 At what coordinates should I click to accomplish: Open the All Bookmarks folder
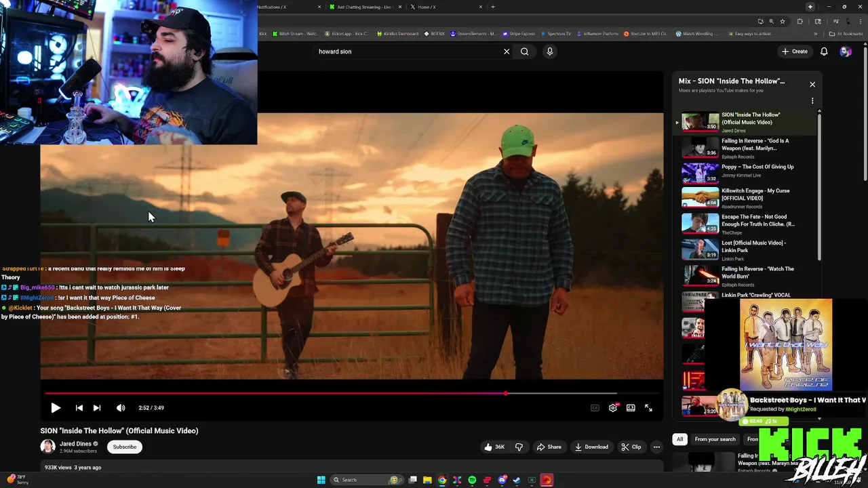pos(846,34)
